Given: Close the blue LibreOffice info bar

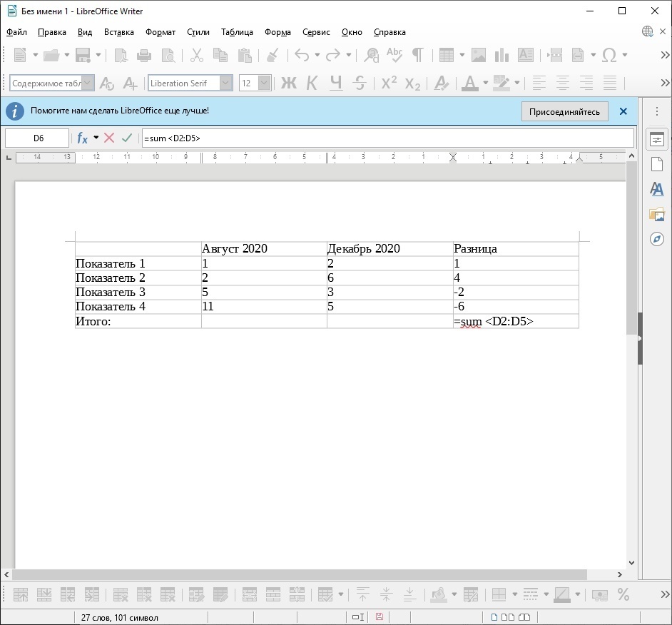Looking at the screenshot, I should (x=623, y=112).
